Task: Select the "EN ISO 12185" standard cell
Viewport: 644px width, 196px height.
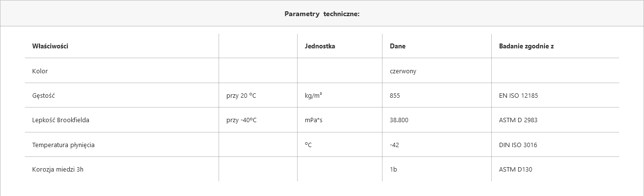Action: click(x=518, y=96)
